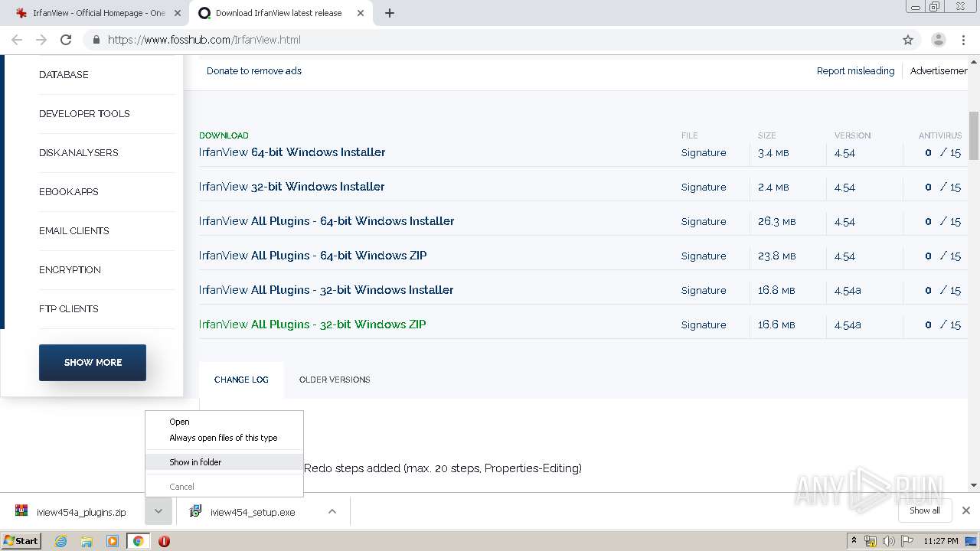Viewport: 980px width, 551px height.
Task: Download All Plugins 64-bit Windows Installer
Action: click(326, 221)
